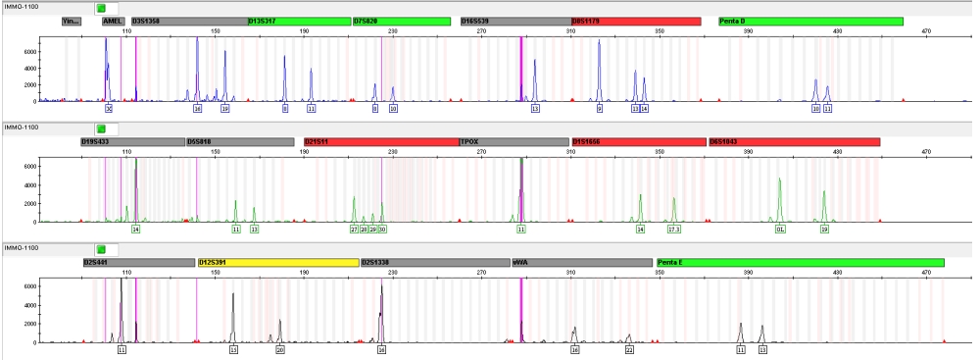The width and height of the screenshot is (980, 360).
Task: Select the D2S1338 locus bar
Action: (x=436, y=263)
